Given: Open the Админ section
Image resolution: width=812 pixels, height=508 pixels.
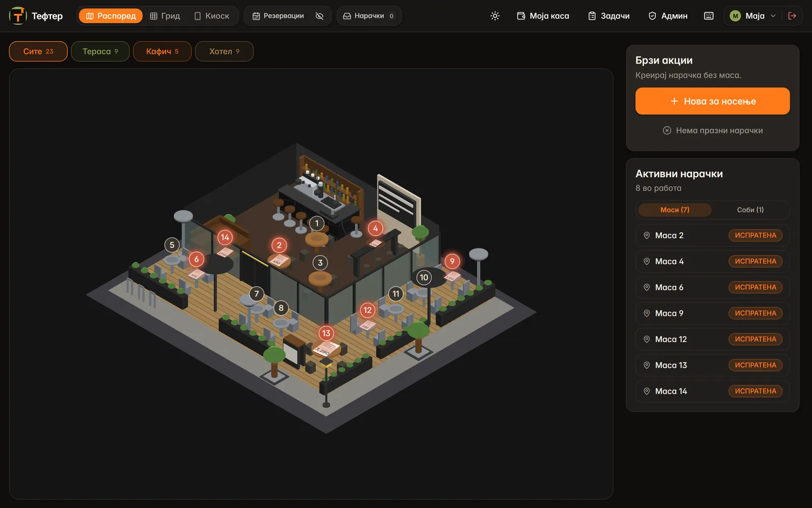Looking at the screenshot, I should click(x=668, y=16).
